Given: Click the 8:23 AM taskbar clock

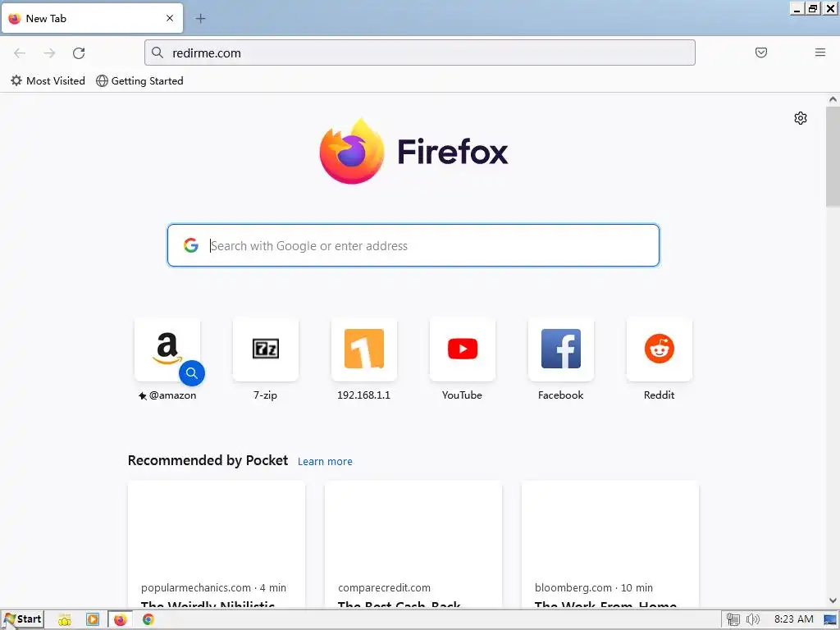Looking at the screenshot, I should point(793,619).
